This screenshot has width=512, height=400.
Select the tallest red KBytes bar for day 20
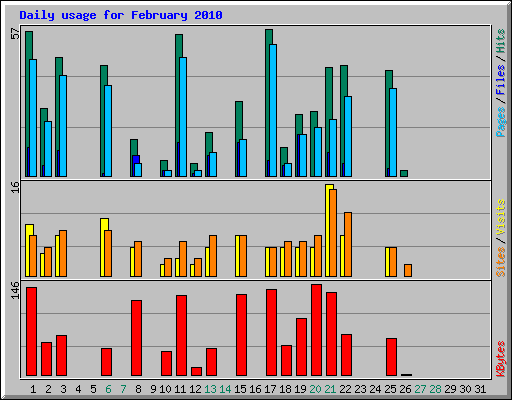[316, 330]
